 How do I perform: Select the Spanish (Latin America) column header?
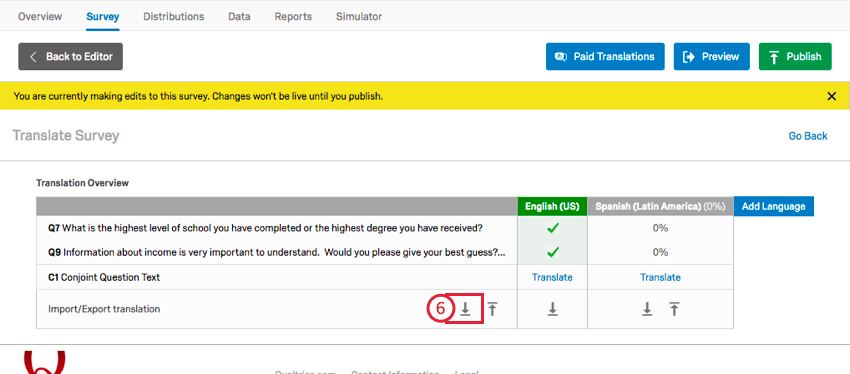(660, 207)
